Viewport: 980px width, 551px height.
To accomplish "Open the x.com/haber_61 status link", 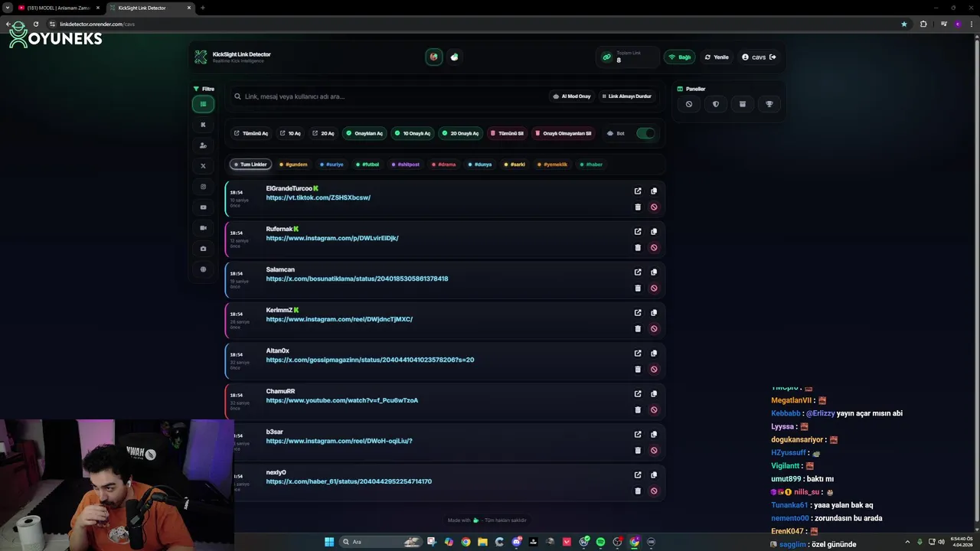I will 348,481.
